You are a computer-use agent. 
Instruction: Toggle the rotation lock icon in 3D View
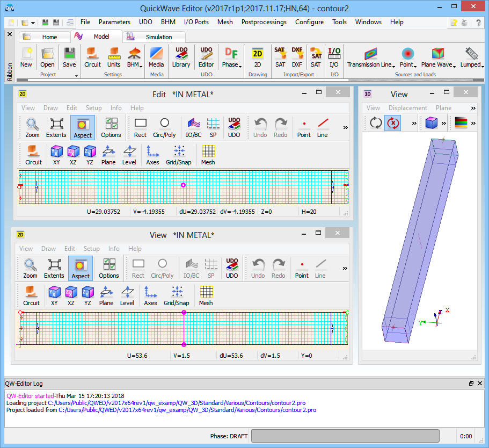tap(393, 123)
